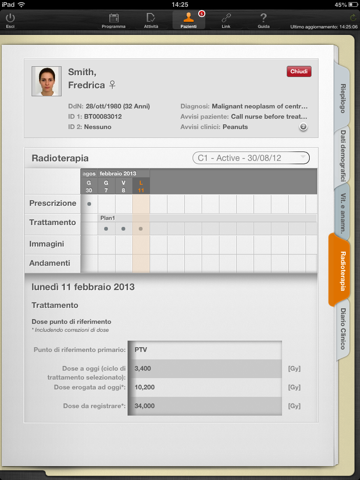The width and height of the screenshot is (360, 480).
Task: Open the Guida help icon
Action: [x=263, y=18]
